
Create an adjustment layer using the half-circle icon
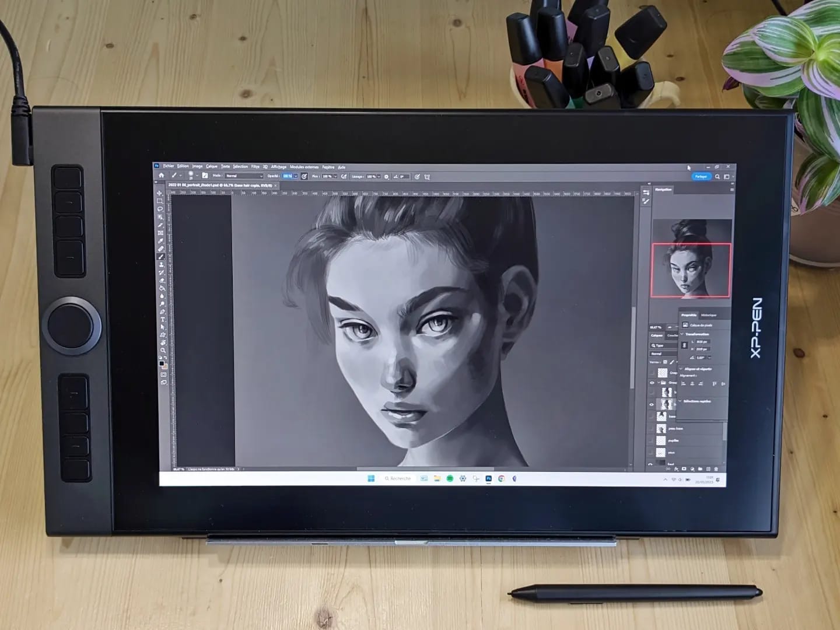pyautogui.click(x=692, y=468)
